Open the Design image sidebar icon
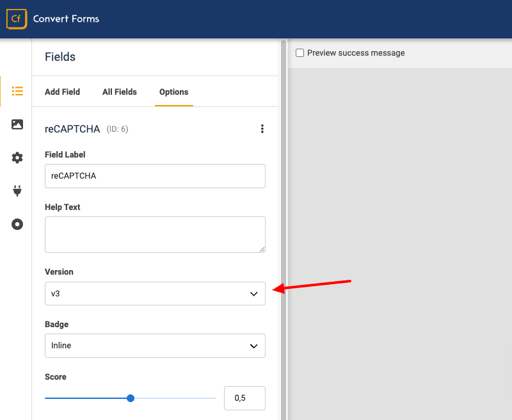The image size is (512, 420). tap(17, 124)
